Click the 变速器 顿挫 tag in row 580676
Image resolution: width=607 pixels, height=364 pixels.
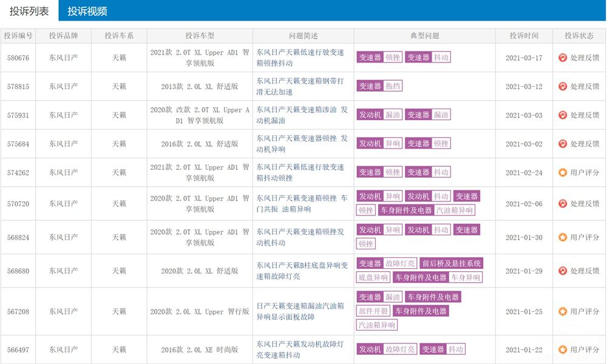[379, 57]
